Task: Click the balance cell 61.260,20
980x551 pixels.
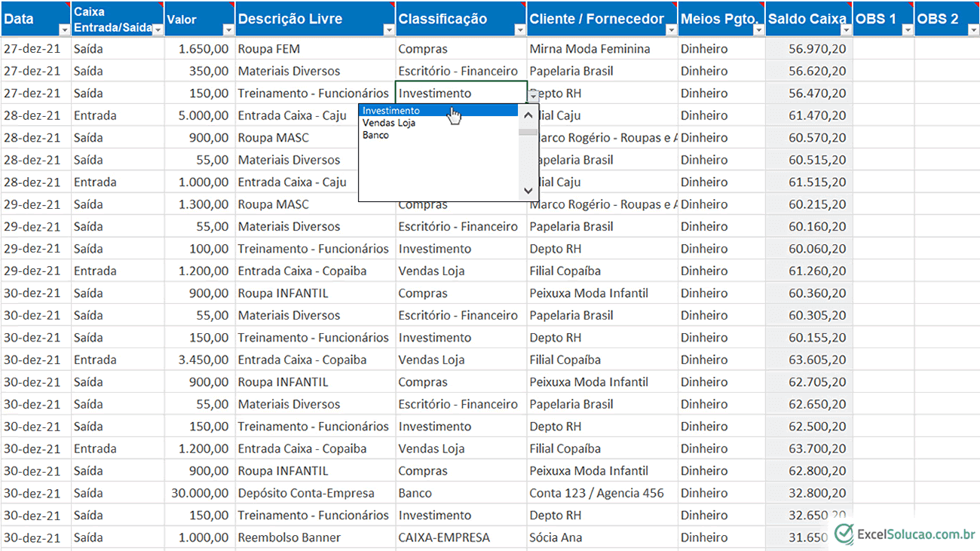Action: (x=809, y=271)
